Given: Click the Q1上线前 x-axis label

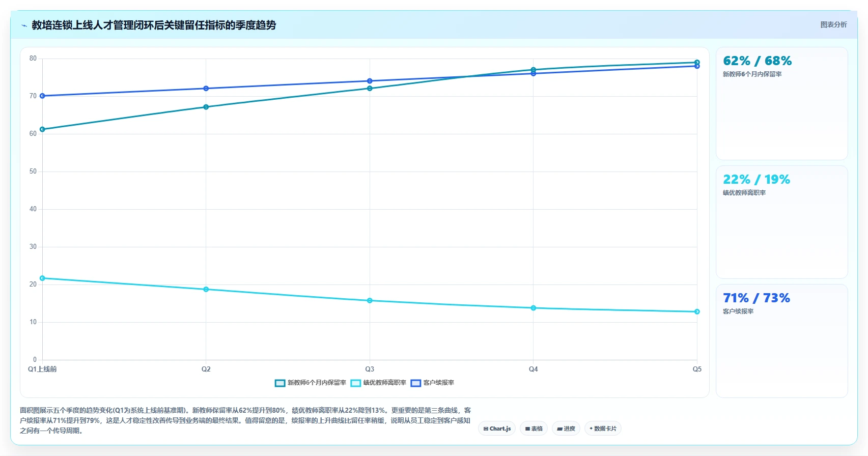Looking at the screenshot, I should pos(42,369).
